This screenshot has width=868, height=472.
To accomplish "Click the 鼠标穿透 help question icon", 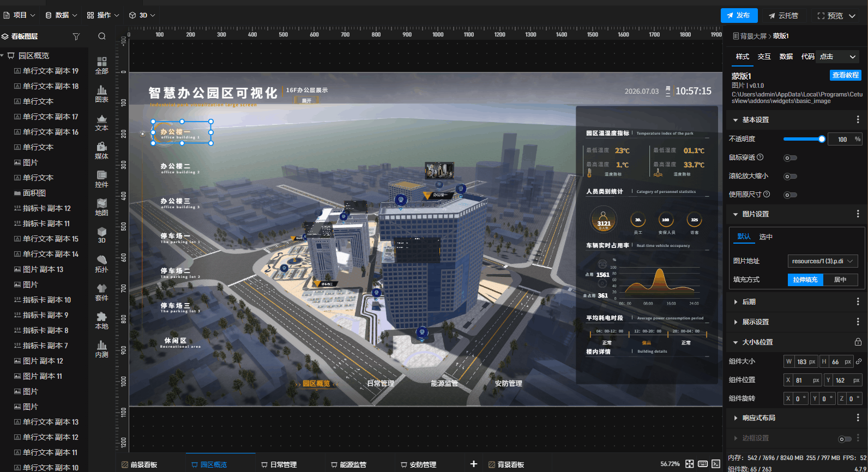I will (761, 157).
